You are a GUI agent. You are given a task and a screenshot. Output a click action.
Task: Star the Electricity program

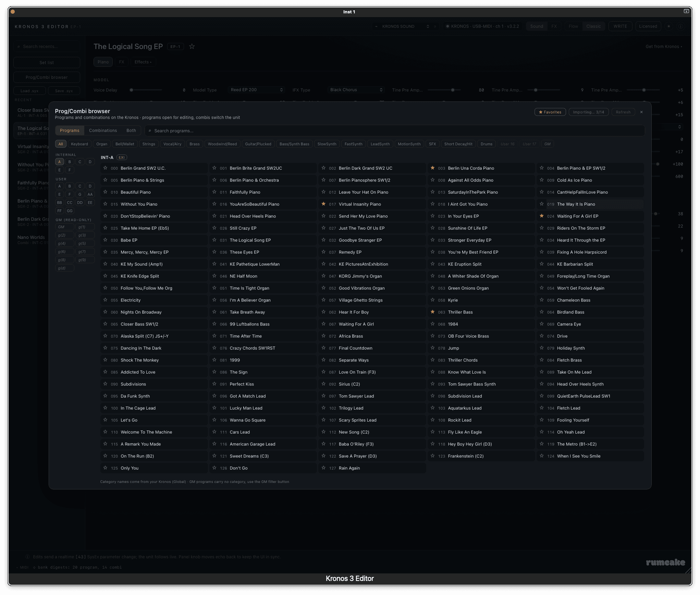[105, 300]
